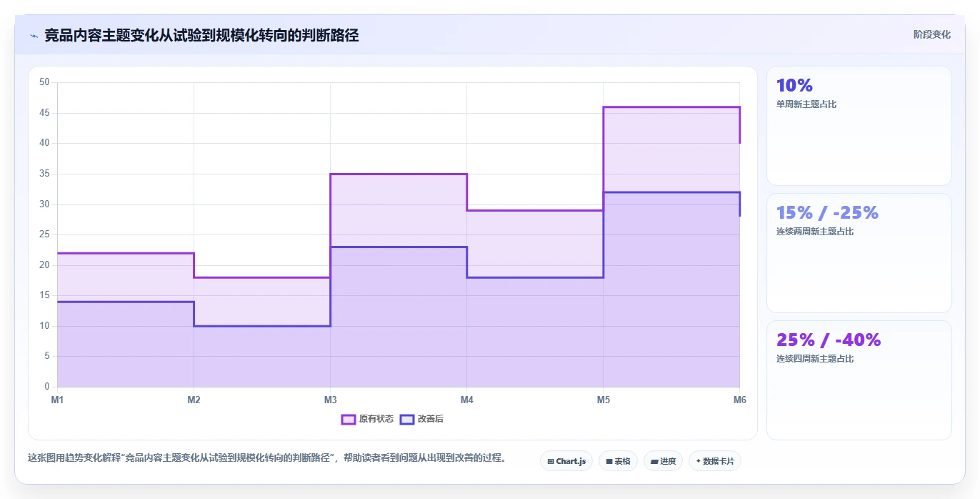This screenshot has height=499, width=980.
Task: Click the 阶段变化 label in header
Action: click(931, 34)
